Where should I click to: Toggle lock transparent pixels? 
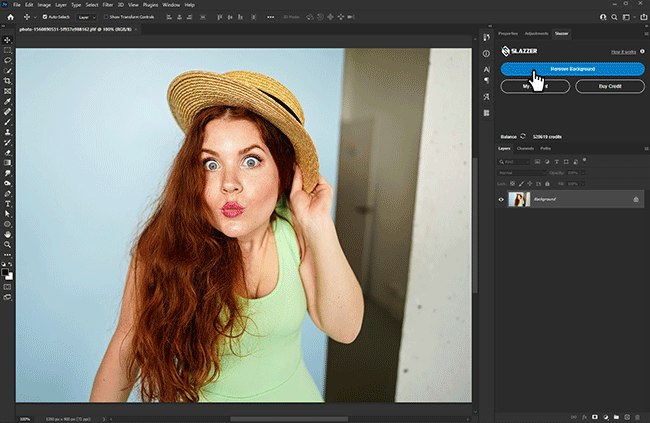click(513, 184)
